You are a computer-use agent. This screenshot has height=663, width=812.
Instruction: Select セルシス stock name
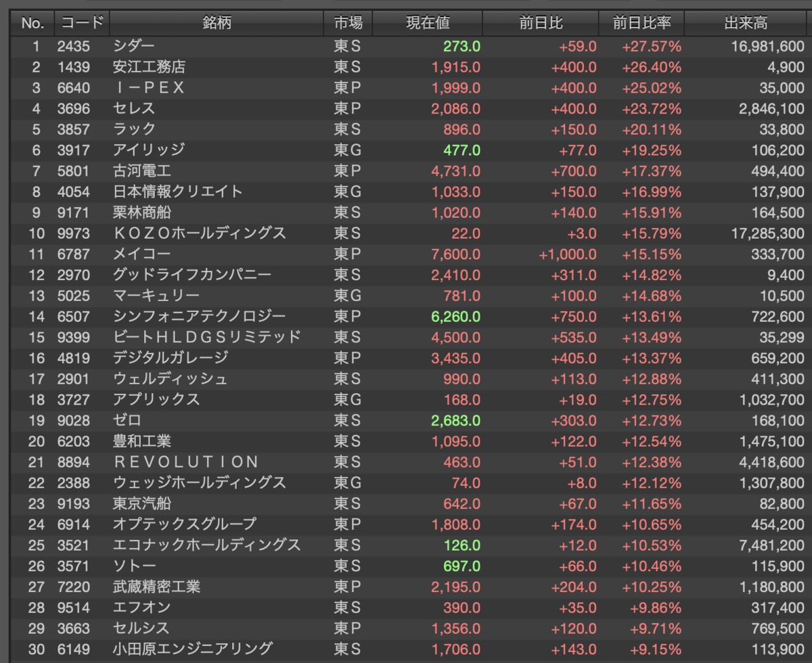click(x=141, y=628)
